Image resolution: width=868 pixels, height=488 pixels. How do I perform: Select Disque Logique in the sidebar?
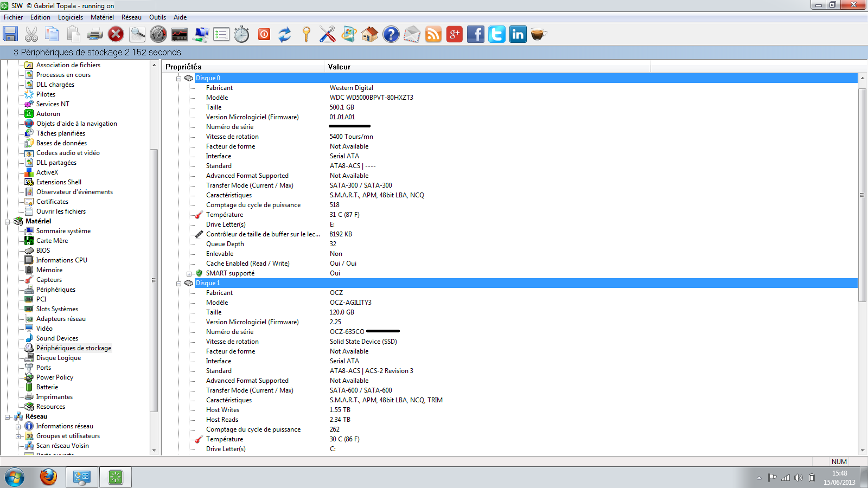(58, 358)
